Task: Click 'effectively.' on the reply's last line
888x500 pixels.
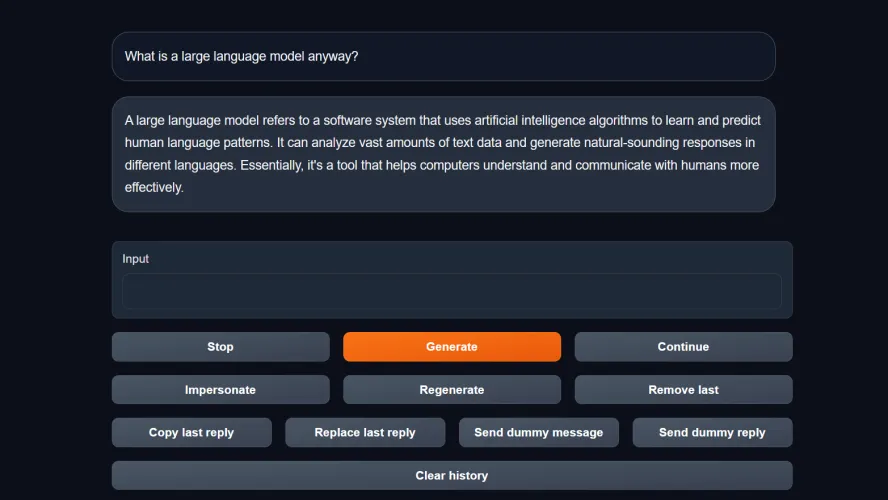Action: click(x=154, y=187)
